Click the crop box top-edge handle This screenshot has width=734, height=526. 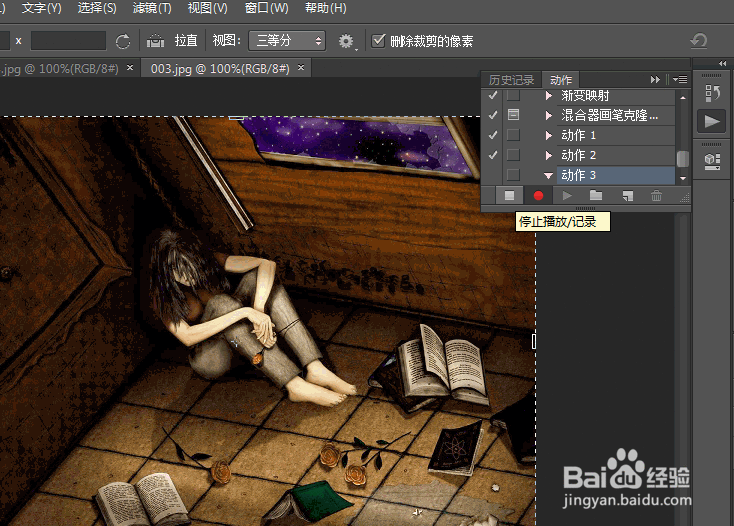pyautogui.click(x=236, y=117)
